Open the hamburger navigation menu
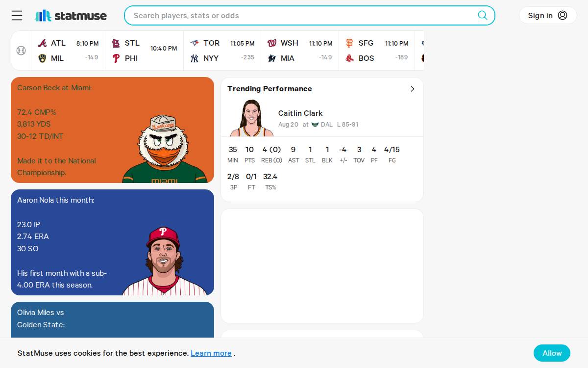This screenshot has width=588, height=368. (17, 16)
